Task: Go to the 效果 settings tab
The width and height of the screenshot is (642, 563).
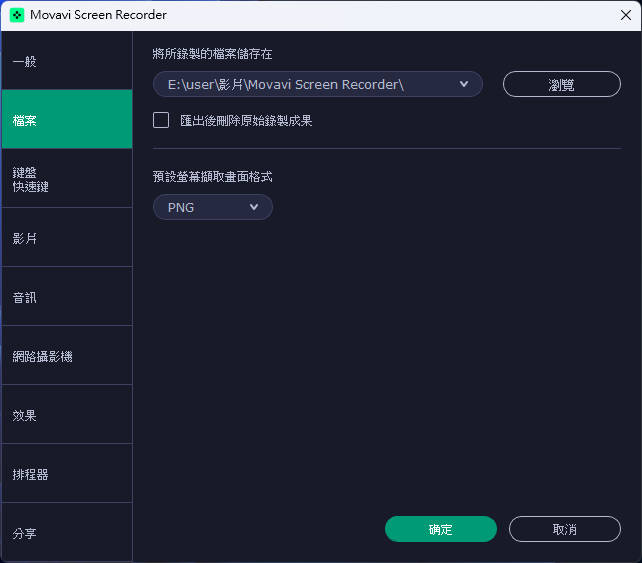Action: click(67, 414)
